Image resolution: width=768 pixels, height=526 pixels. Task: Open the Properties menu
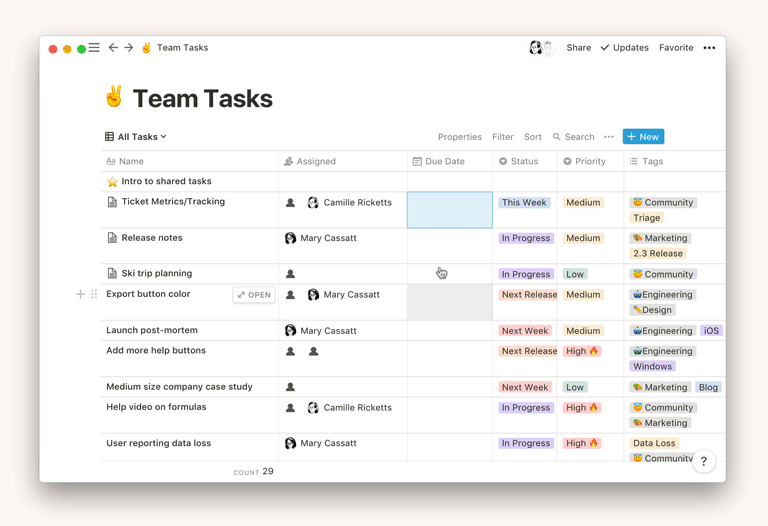(x=459, y=137)
